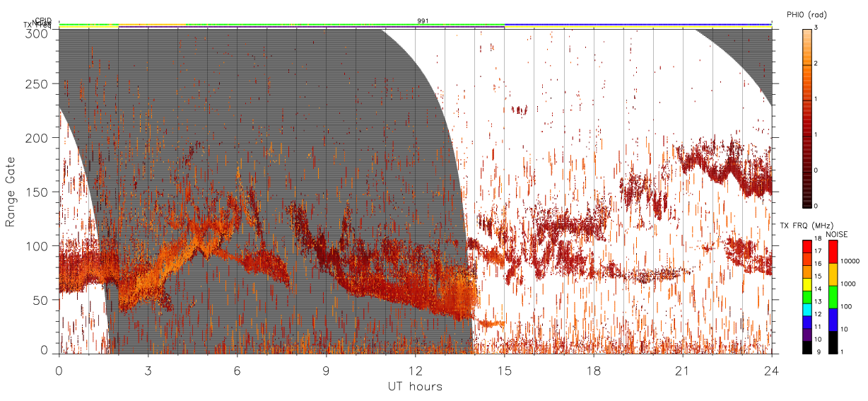
Task: Click the NOISE legend label "10000"
Action: 850,262
